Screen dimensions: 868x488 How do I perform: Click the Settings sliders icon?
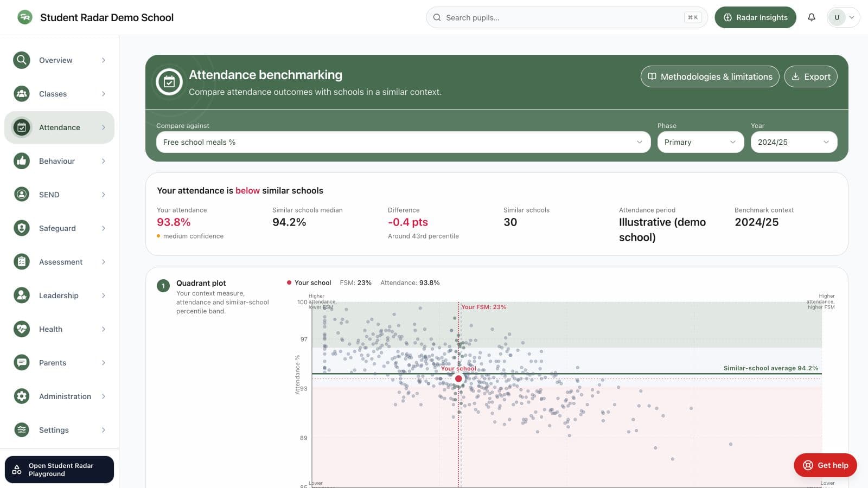click(x=22, y=430)
